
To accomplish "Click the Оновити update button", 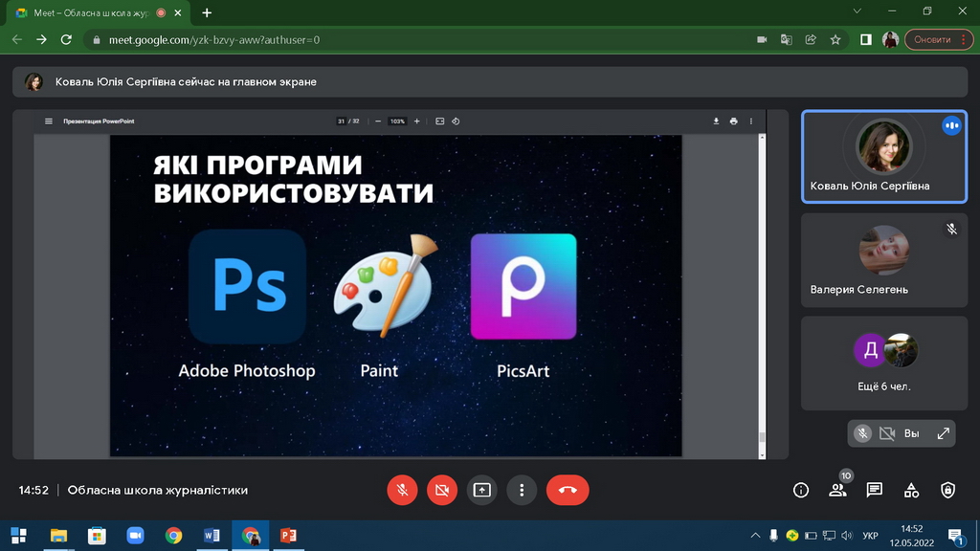I will [938, 39].
